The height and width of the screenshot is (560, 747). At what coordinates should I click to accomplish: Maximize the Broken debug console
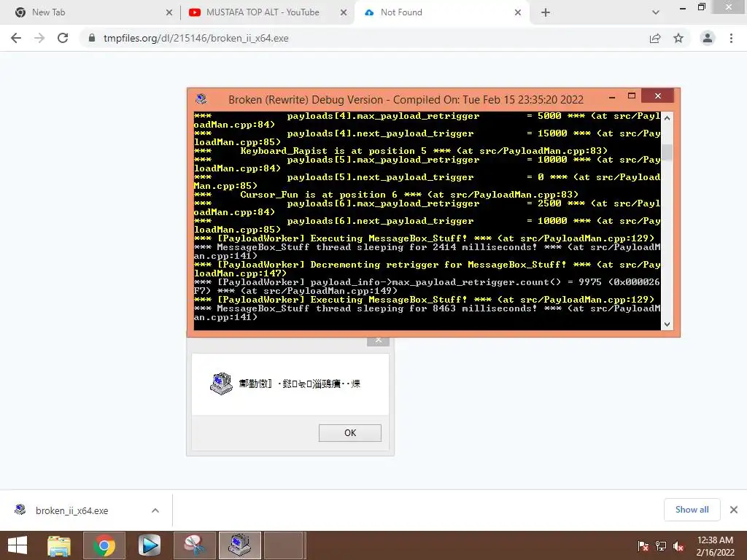632,96
